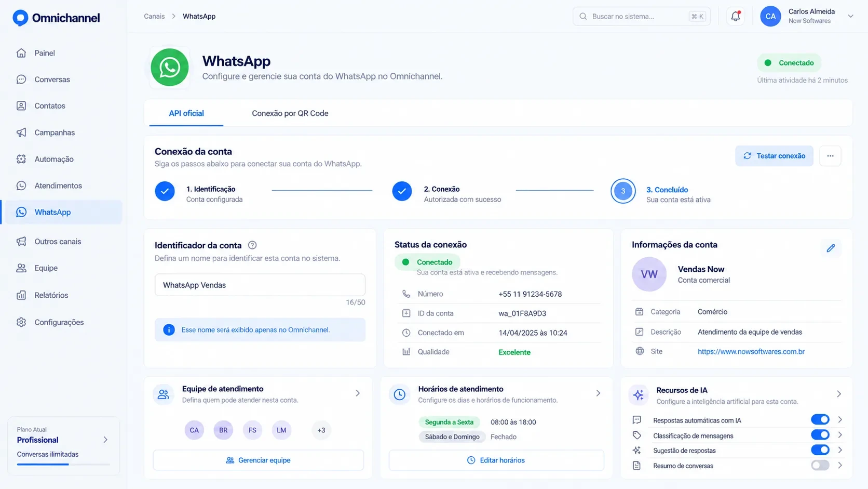Open Conversas menu item label
Image resolution: width=868 pixels, height=489 pixels.
click(x=52, y=80)
